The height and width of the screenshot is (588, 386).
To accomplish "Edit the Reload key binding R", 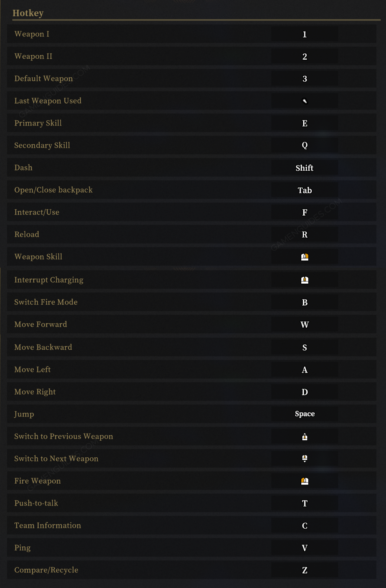I will pos(305,235).
